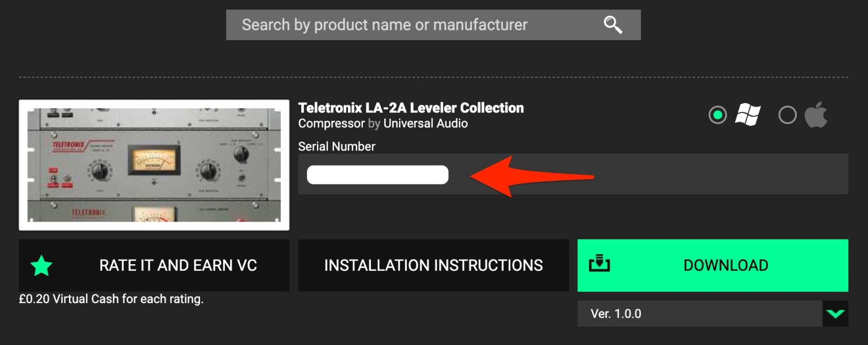This screenshot has height=345, width=868.
Task: Click the Virtual Cash rating note text
Action: 111,299
